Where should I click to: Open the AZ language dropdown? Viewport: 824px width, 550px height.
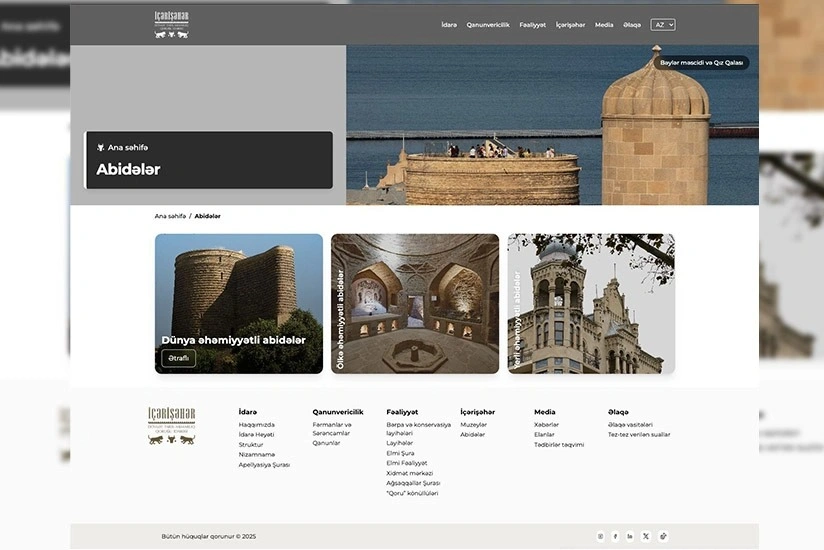663,25
